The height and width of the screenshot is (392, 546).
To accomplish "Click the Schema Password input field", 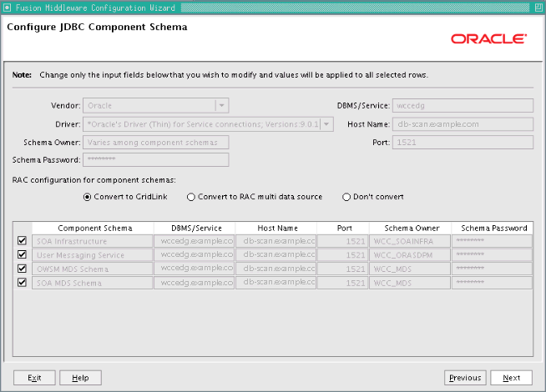I will pos(155,159).
